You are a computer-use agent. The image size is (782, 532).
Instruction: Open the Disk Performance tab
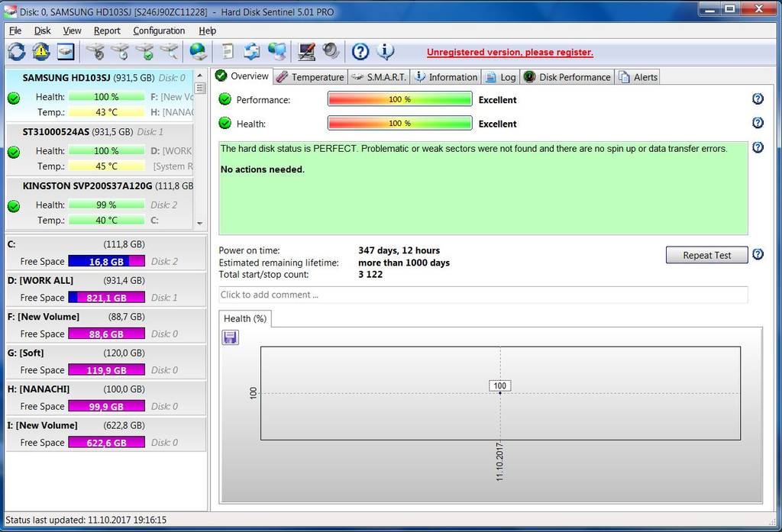(567, 77)
